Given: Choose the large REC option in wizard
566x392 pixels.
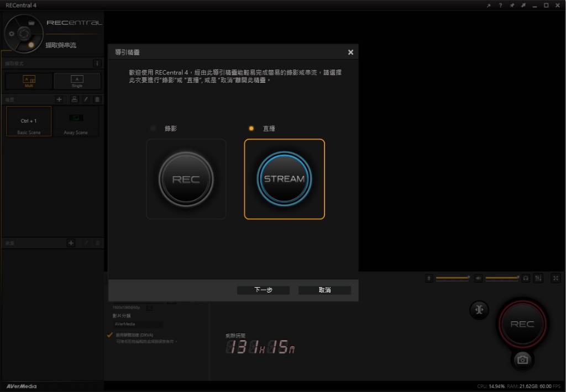Looking at the screenshot, I should pos(186,179).
